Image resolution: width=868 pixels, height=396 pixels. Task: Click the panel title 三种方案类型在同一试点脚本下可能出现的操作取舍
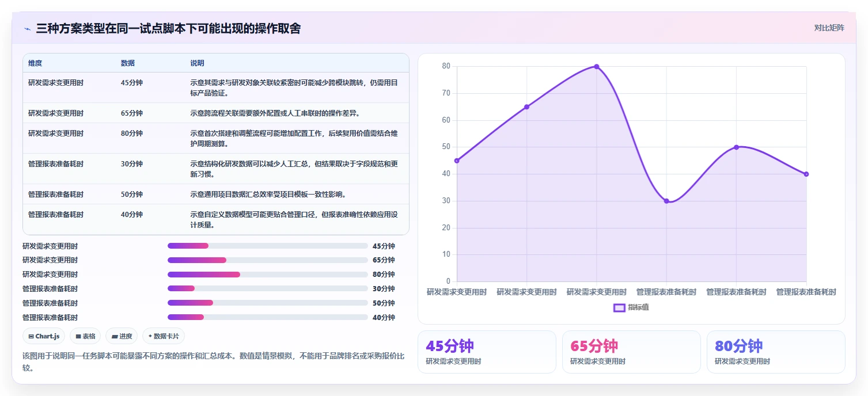168,28
